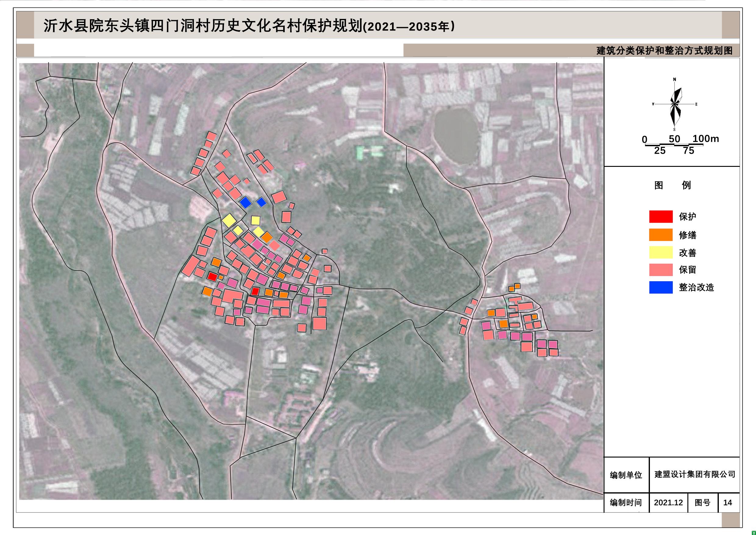Select the blue 整治改造 legend swatch
The image size is (756, 535).
[661, 287]
